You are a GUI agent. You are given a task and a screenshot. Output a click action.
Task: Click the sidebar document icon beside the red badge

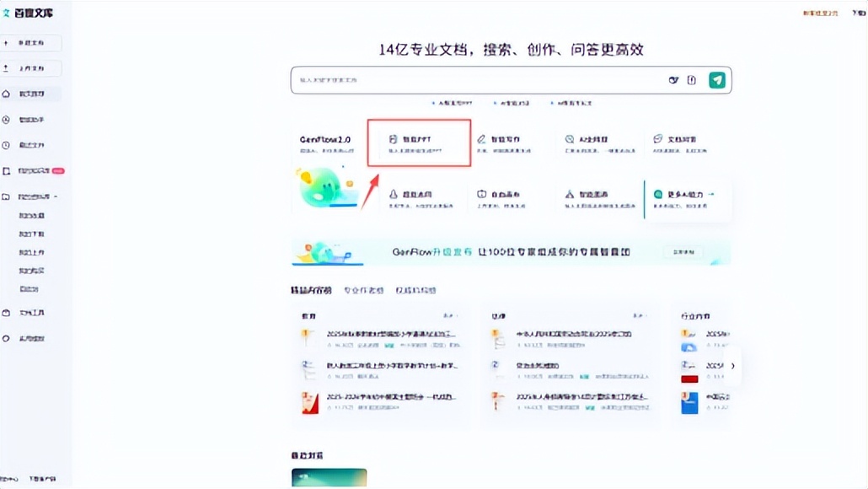(6, 171)
